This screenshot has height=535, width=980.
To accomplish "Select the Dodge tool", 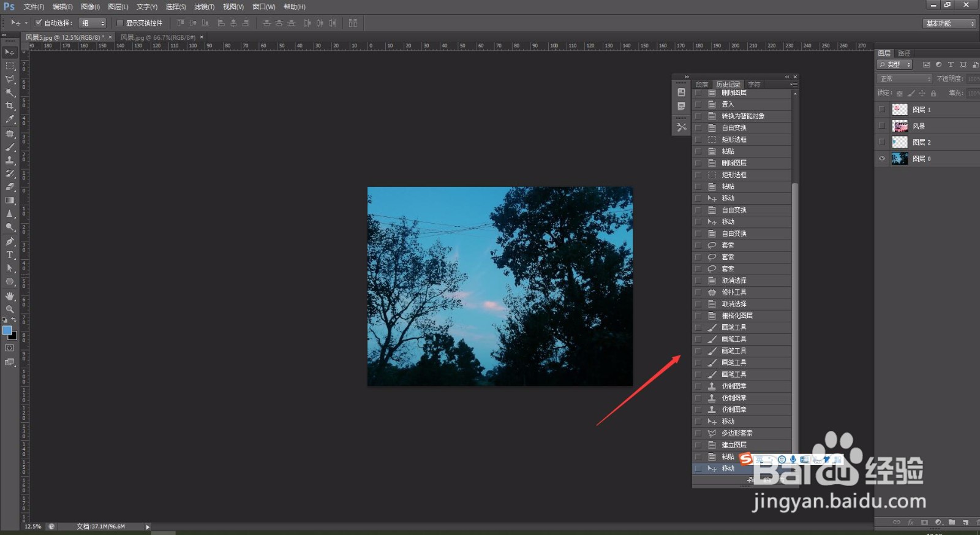I will pyautogui.click(x=10, y=227).
